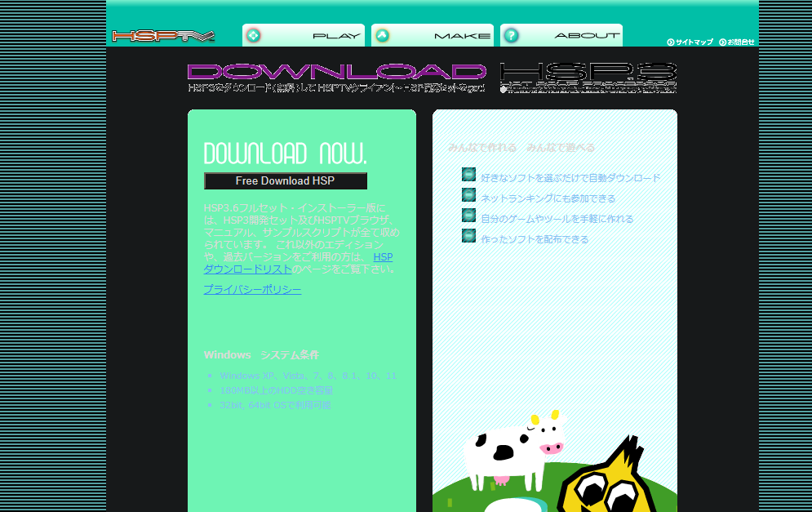Click bullet icon beside 自分のゲームやツールを手軽に作れる
The image size is (812, 512).
tap(468, 215)
